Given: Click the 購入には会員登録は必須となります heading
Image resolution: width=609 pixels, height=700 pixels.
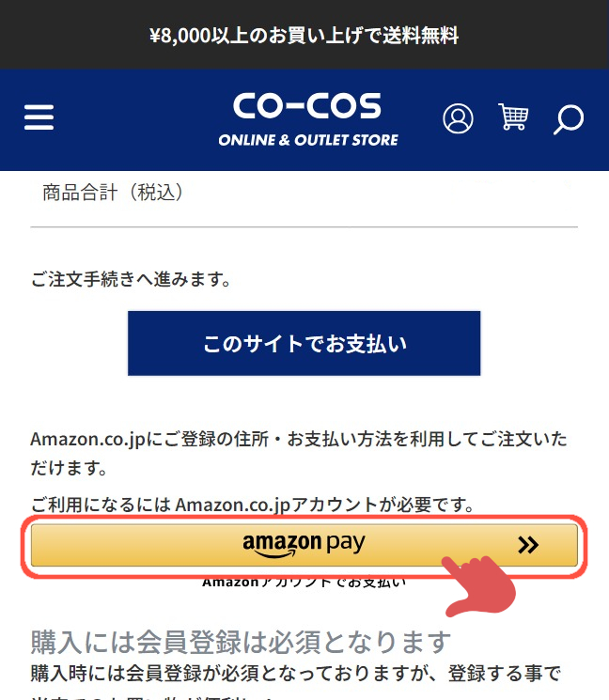Looking at the screenshot, I should (x=241, y=642).
